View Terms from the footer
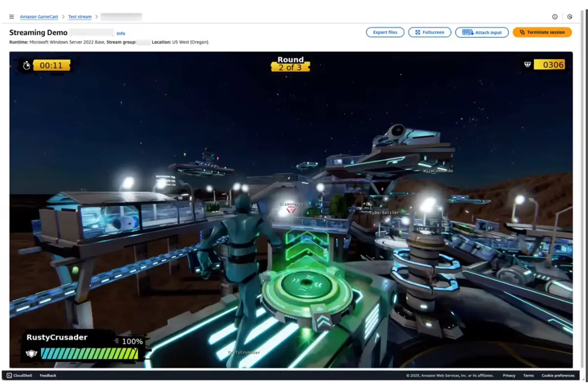The height and width of the screenshot is (392, 588). pos(528,375)
